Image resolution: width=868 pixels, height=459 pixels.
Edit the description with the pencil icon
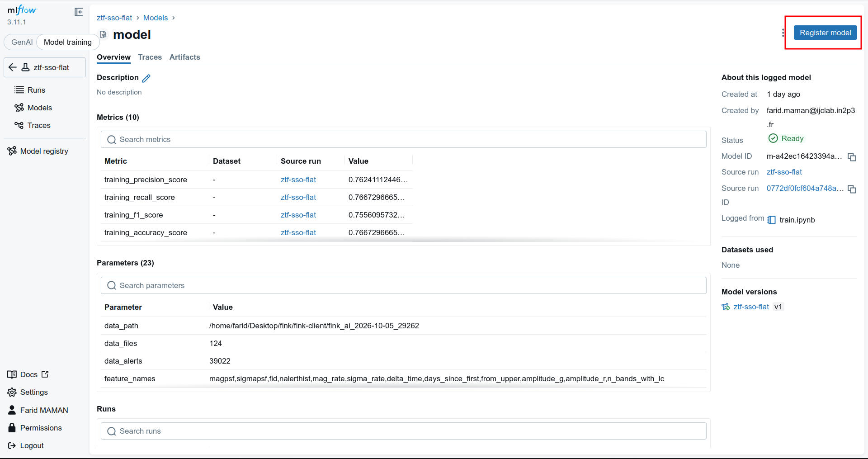pos(146,78)
